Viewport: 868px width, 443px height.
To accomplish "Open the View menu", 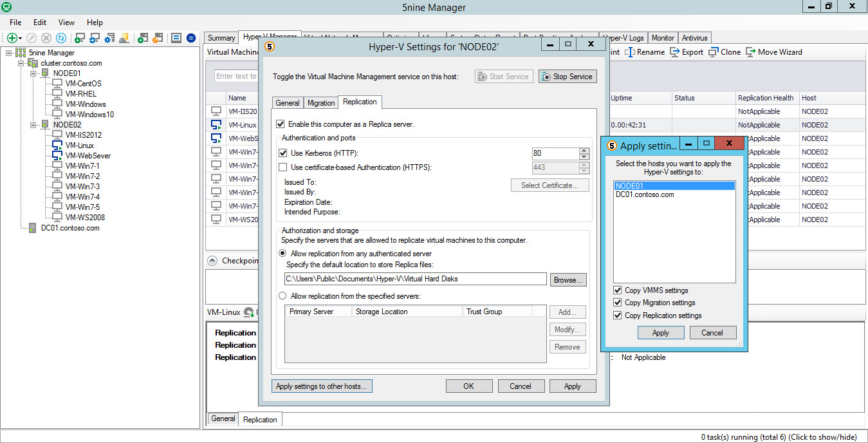I will coord(66,22).
